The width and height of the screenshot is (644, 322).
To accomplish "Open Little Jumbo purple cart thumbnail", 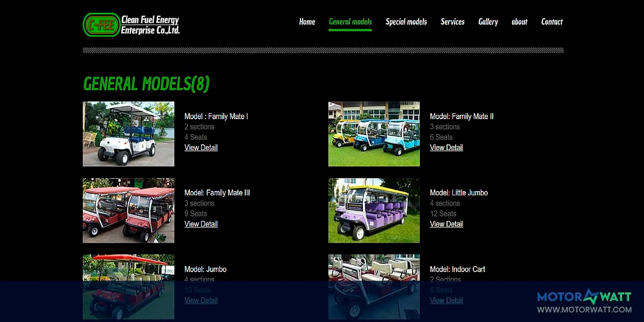I will [x=374, y=210].
